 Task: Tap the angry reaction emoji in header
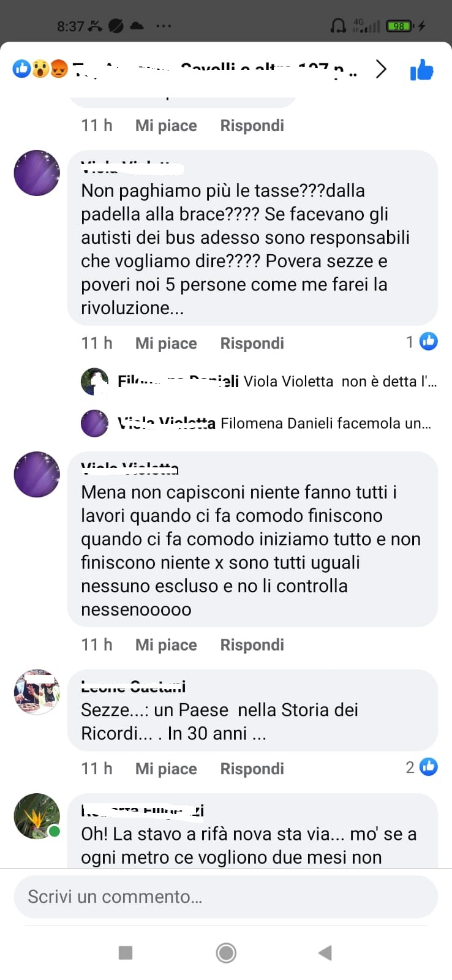coord(59,69)
